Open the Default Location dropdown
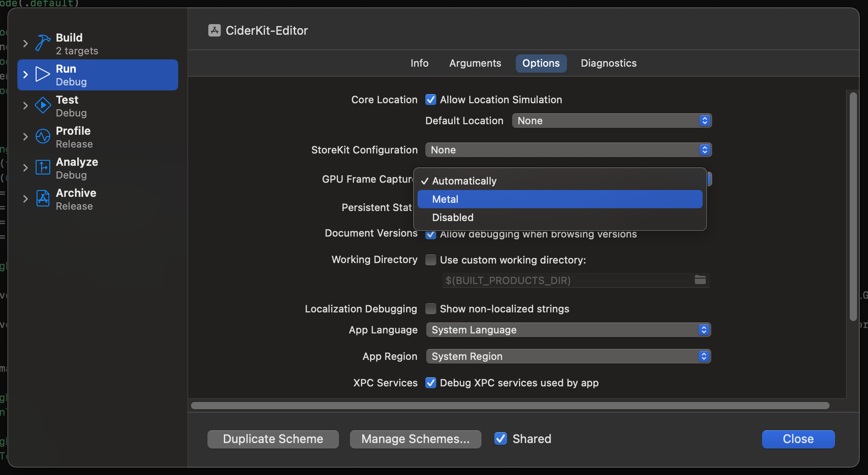 [612, 121]
